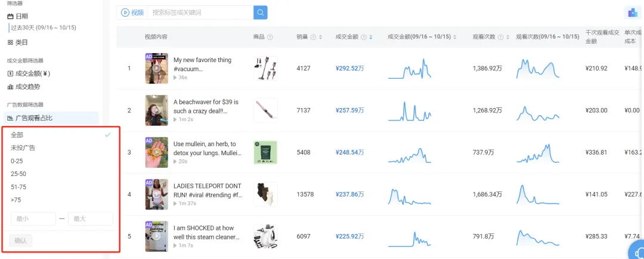644x259 pixels.
Task: Open "LADIES TELEPORT DONT RUN!" video title
Action: coord(208,190)
